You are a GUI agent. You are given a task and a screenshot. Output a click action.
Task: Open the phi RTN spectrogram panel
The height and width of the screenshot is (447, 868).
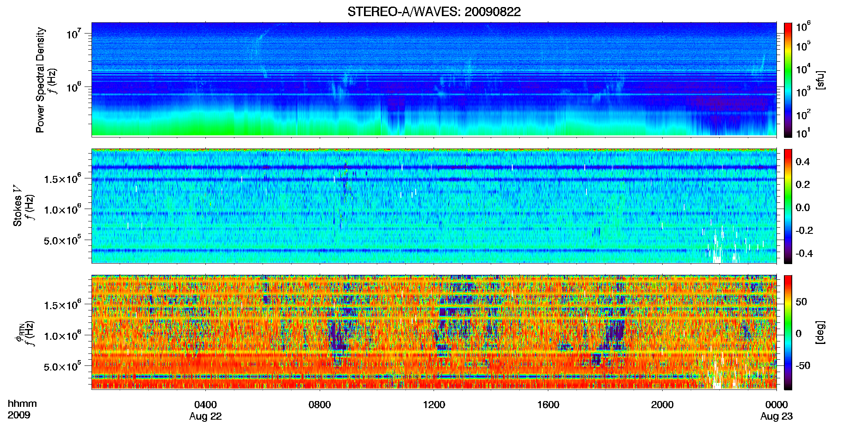click(434, 332)
